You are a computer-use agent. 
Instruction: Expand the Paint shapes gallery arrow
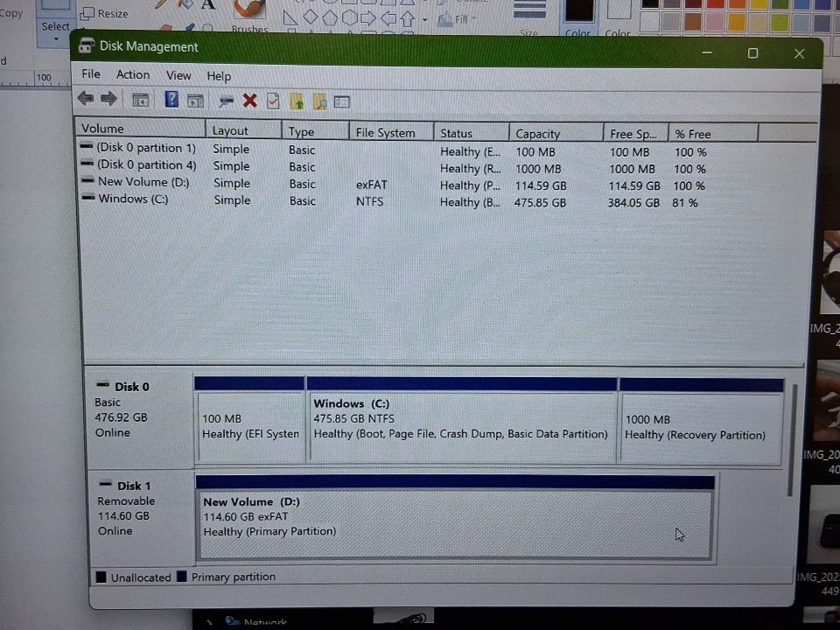tap(425, 20)
